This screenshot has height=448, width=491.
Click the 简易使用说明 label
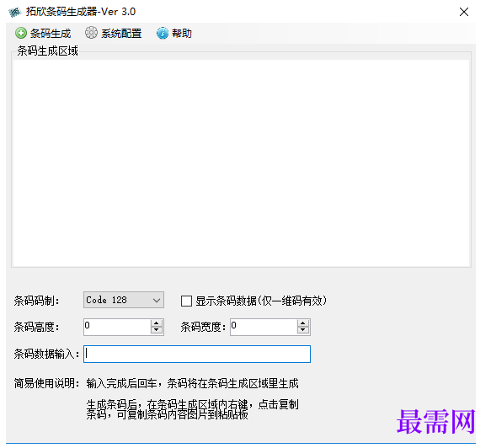pos(46,383)
